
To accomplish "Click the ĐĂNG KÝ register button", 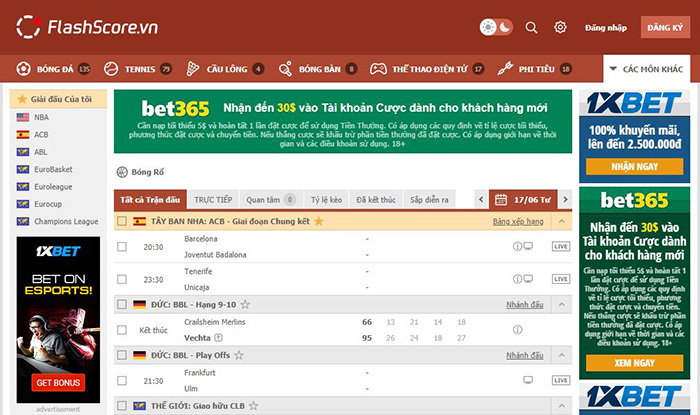I will [665, 28].
